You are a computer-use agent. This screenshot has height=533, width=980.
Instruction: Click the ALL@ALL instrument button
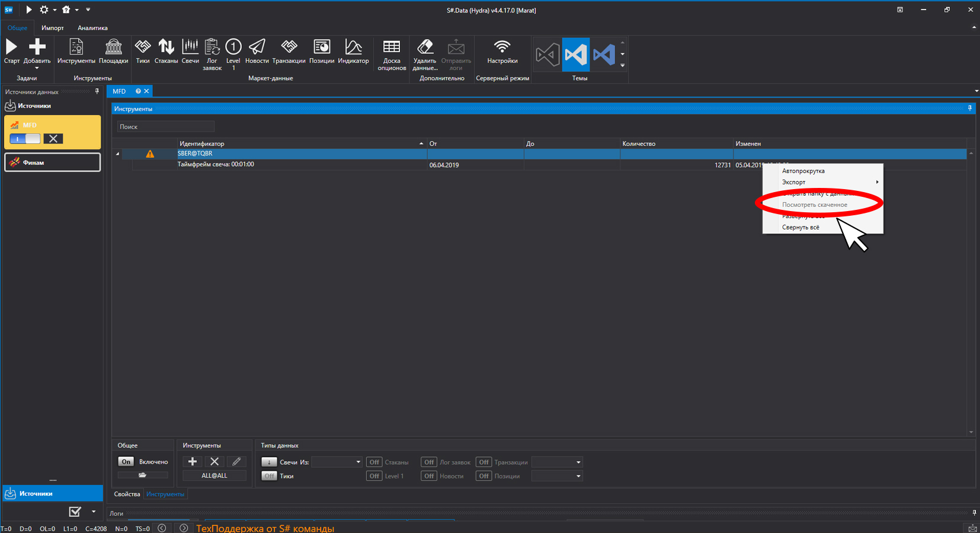click(214, 475)
